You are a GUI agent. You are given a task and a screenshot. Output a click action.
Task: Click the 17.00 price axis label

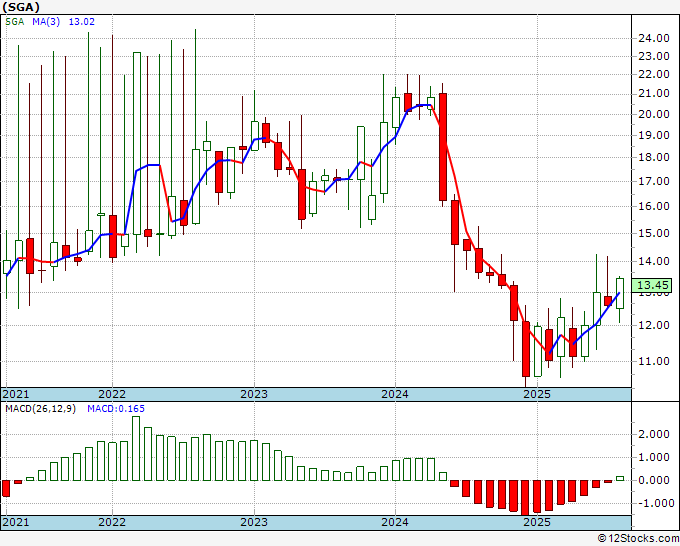point(654,181)
